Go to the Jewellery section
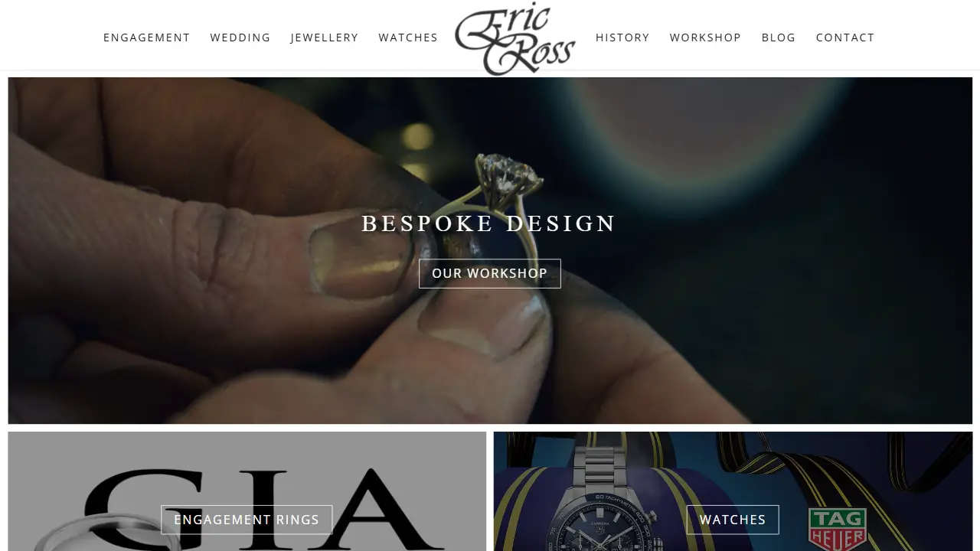Image resolution: width=980 pixels, height=551 pixels. click(325, 37)
